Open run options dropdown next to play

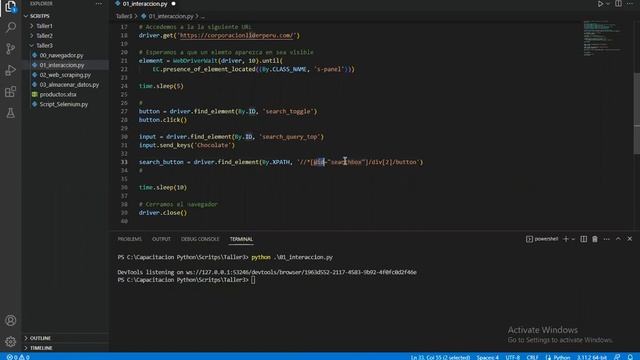click(608, 4)
